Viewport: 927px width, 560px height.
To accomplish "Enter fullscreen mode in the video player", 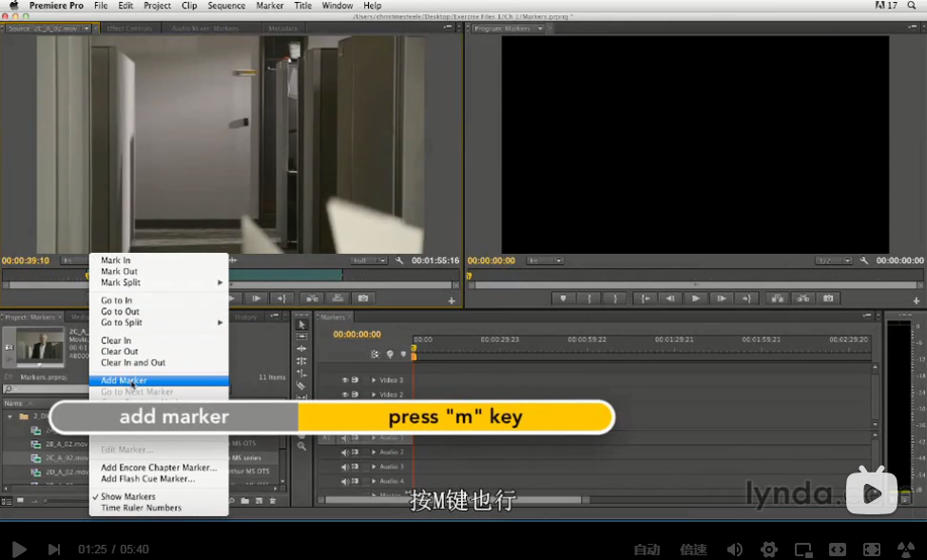I will click(871, 550).
